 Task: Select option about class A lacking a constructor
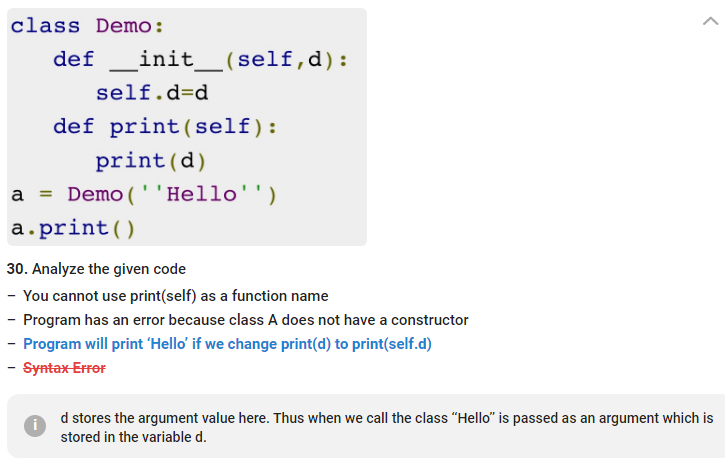245,320
